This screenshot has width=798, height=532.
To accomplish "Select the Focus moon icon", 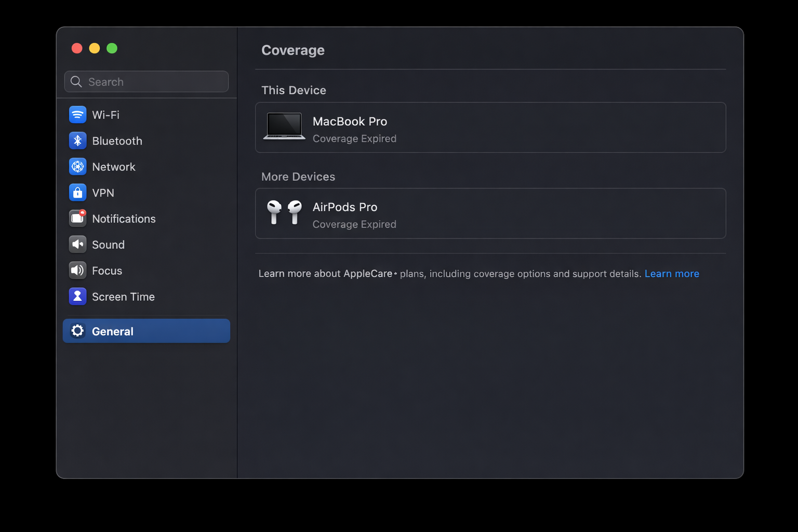I will click(77, 270).
